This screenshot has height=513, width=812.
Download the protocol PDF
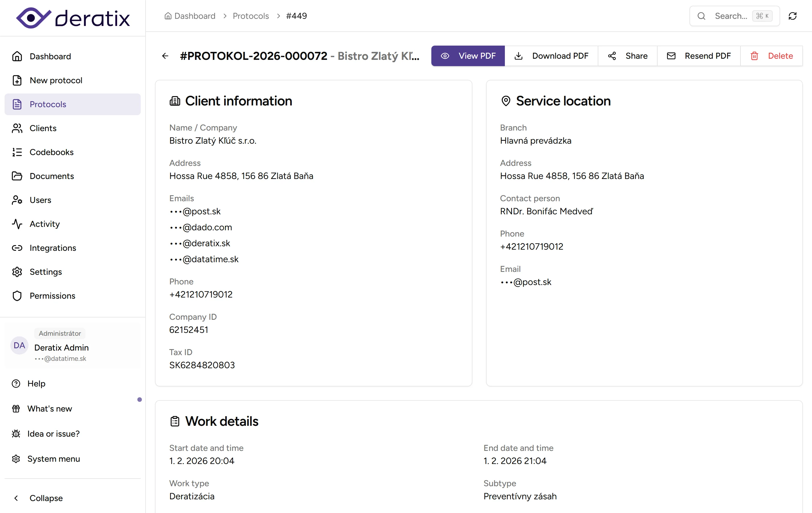(x=551, y=56)
